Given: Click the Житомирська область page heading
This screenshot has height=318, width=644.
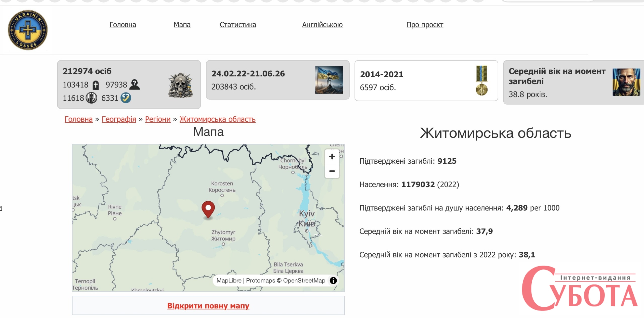Looking at the screenshot, I should tap(496, 133).
